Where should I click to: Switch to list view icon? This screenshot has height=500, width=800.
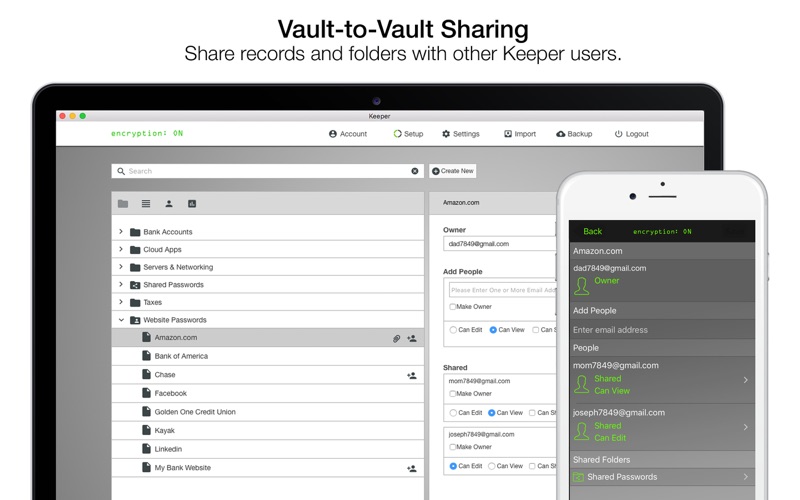point(146,204)
